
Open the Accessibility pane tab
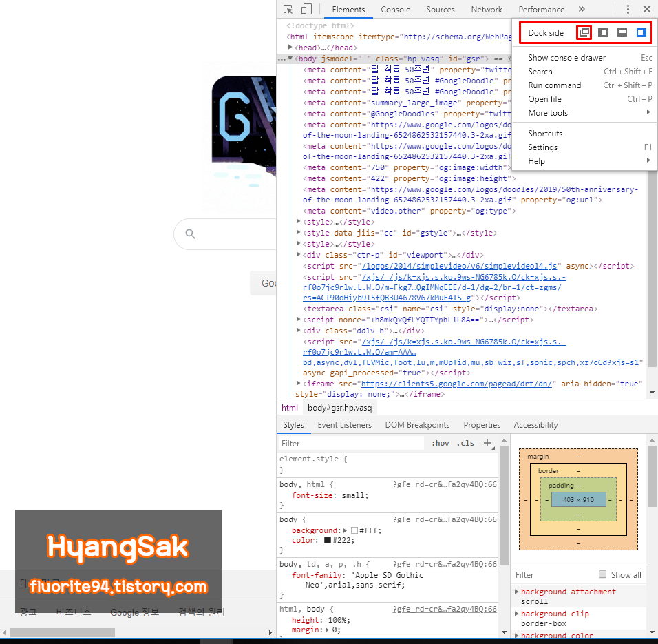535,425
